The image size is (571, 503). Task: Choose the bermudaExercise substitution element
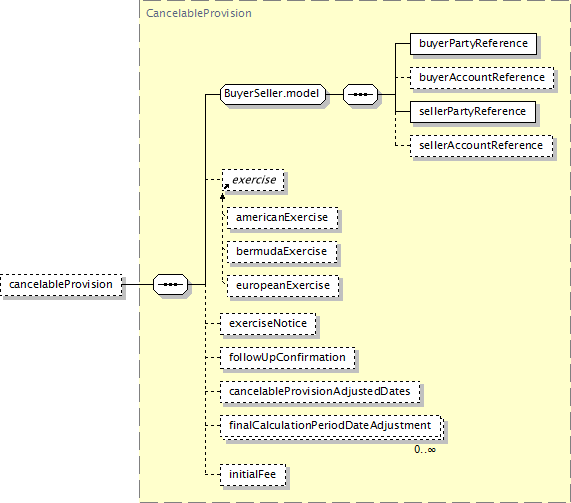click(x=282, y=252)
